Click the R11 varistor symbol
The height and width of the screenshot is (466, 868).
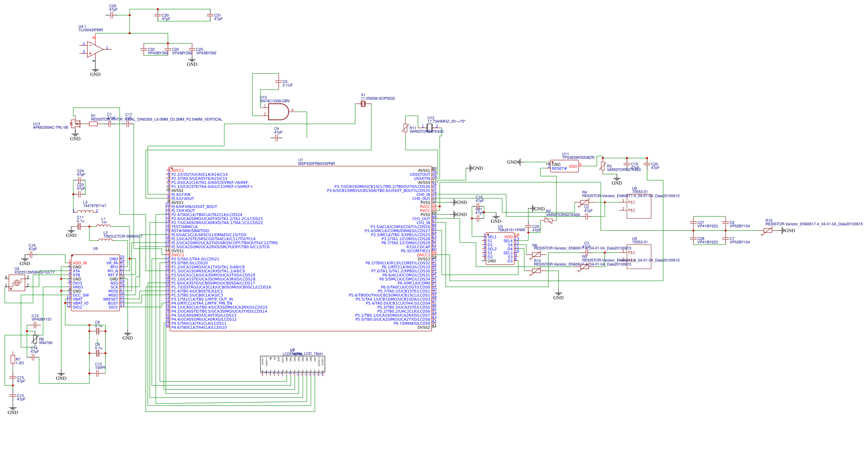pos(405,128)
